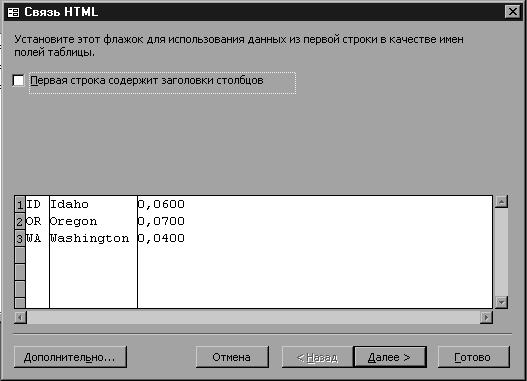Finish the wizard with Готово
Screen dimensions: 527x381
[473, 357]
